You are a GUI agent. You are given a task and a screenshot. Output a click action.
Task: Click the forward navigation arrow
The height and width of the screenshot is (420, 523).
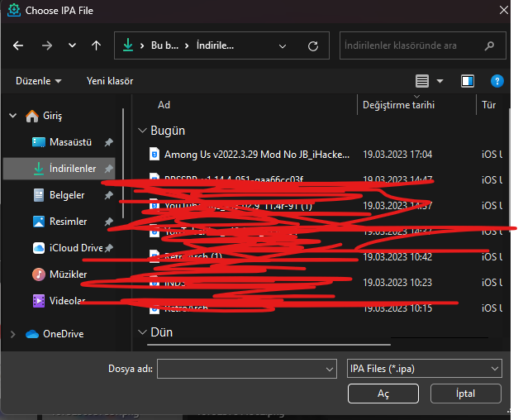click(47, 45)
